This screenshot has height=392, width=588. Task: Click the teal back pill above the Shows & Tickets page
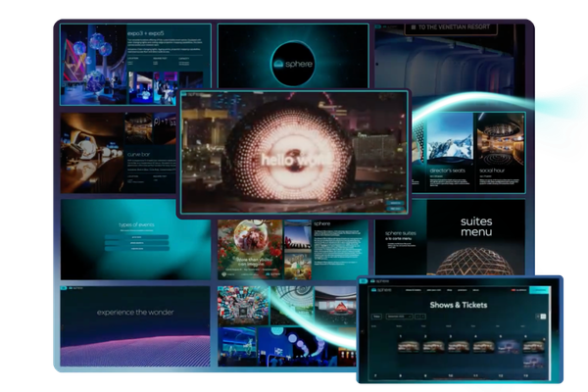tap(363, 281)
